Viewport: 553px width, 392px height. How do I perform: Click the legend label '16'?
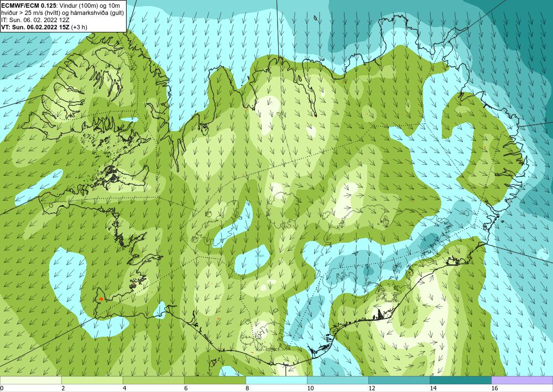[494, 388]
